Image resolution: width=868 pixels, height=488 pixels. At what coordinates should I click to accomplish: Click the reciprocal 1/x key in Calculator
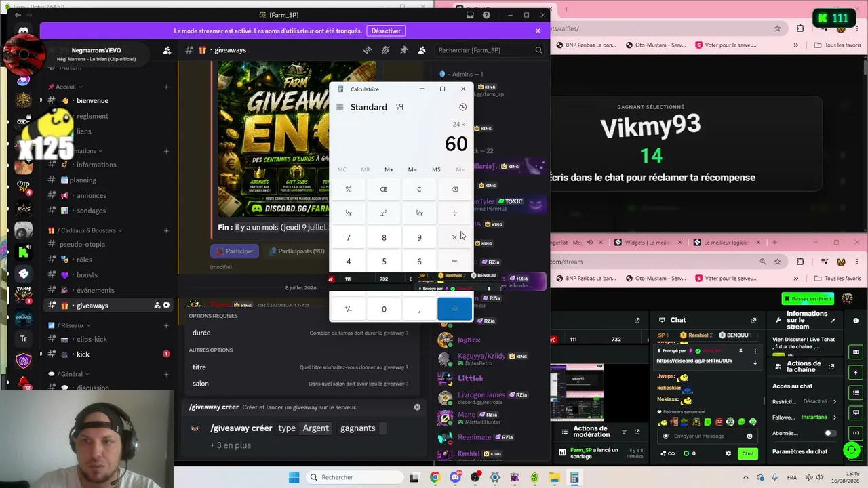pyautogui.click(x=349, y=213)
